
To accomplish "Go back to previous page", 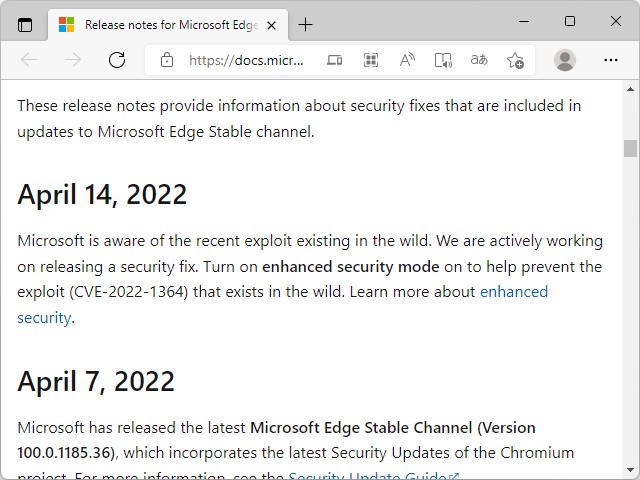I will pyautogui.click(x=29, y=60).
